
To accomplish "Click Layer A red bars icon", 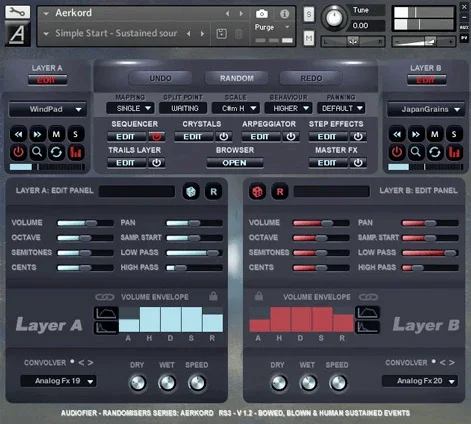I will click(76, 152).
